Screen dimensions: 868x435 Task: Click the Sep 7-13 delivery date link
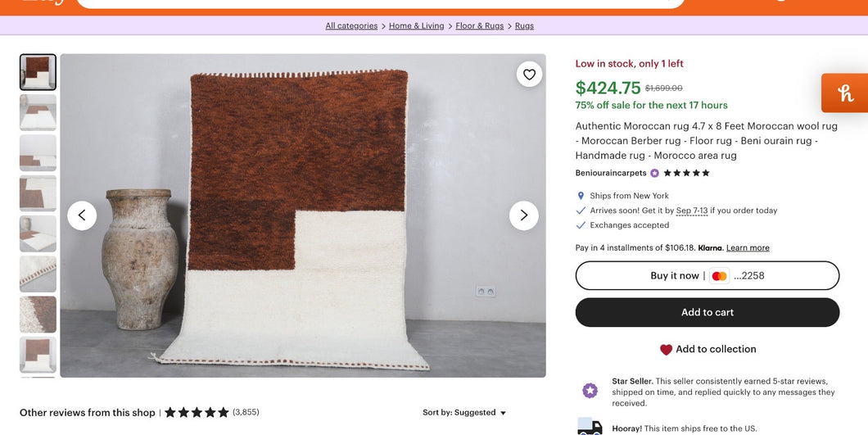(x=692, y=211)
